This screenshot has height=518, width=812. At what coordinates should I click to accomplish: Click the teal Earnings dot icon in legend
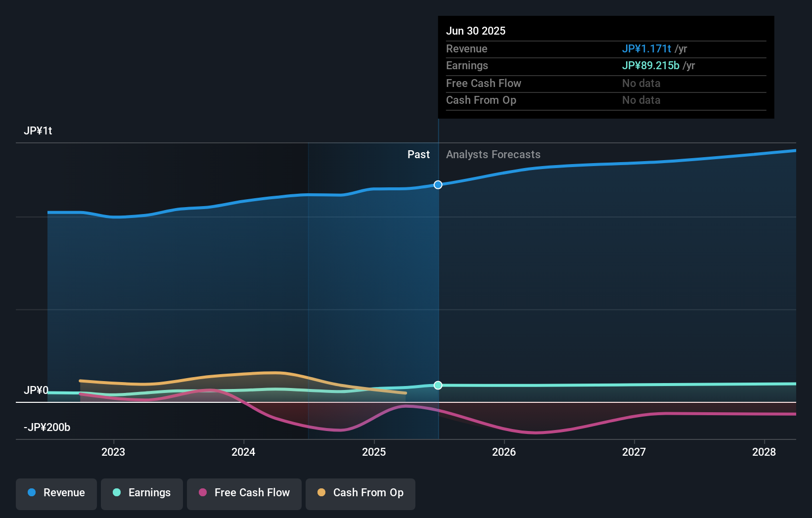(x=116, y=493)
